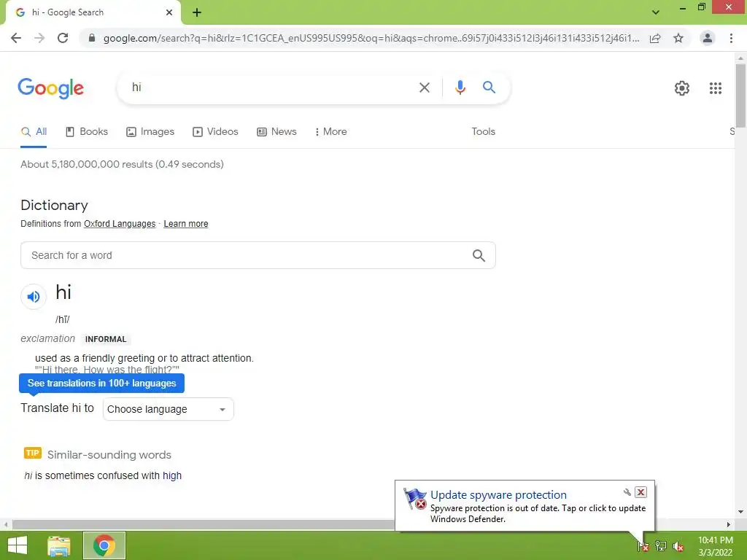Select the All results tab

point(34,132)
